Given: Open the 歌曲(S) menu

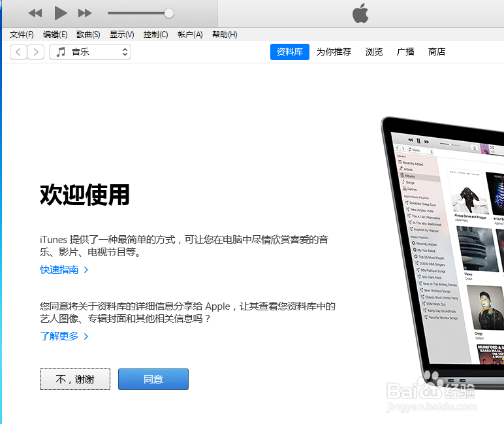Looking at the screenshot, I should pyautogui.click(x=88, y=35).
